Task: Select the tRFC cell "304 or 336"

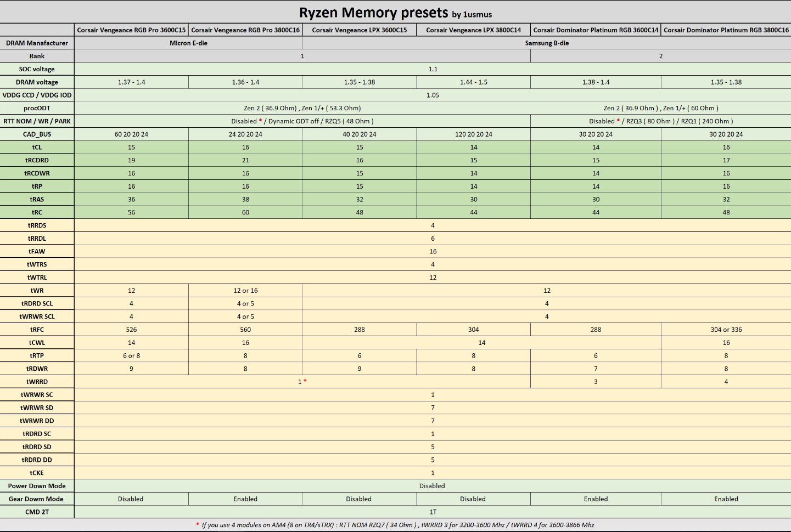Action: [726, 330]
